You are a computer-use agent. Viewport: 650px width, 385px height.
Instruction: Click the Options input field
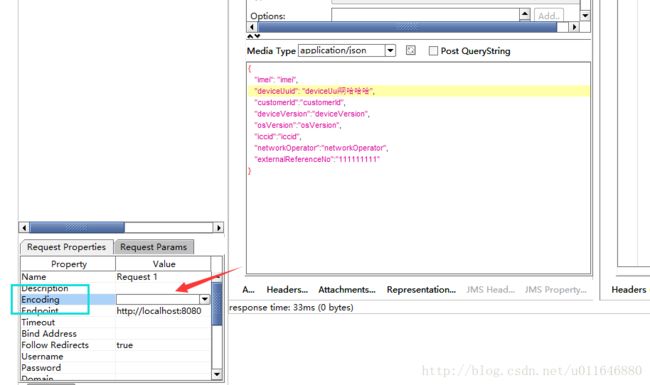tap(425, 15)
